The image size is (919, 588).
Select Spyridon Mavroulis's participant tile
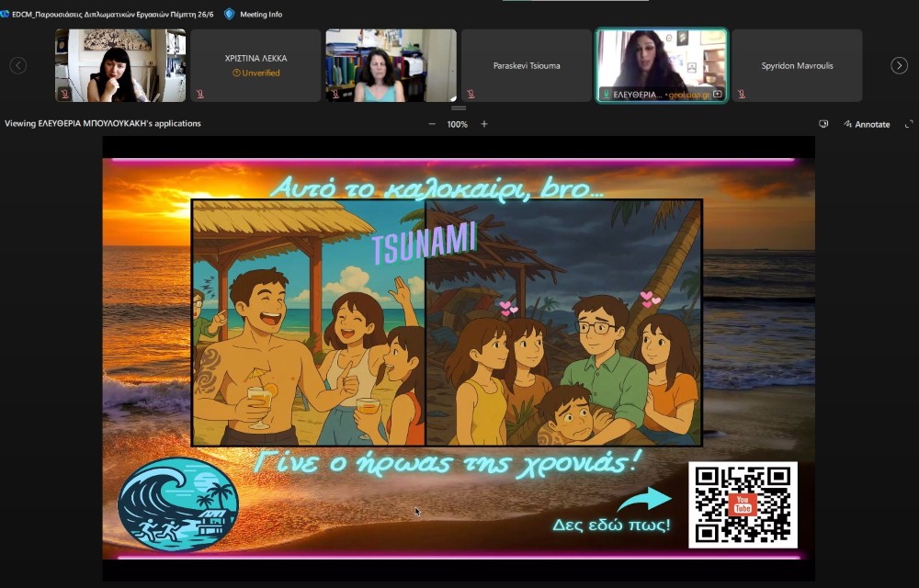point(797,65)
